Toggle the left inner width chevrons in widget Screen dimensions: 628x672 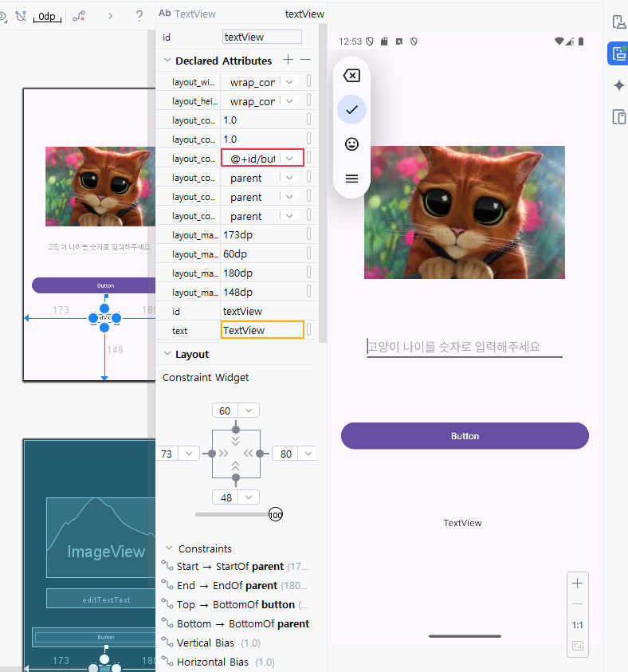click(x=224, y=454)
